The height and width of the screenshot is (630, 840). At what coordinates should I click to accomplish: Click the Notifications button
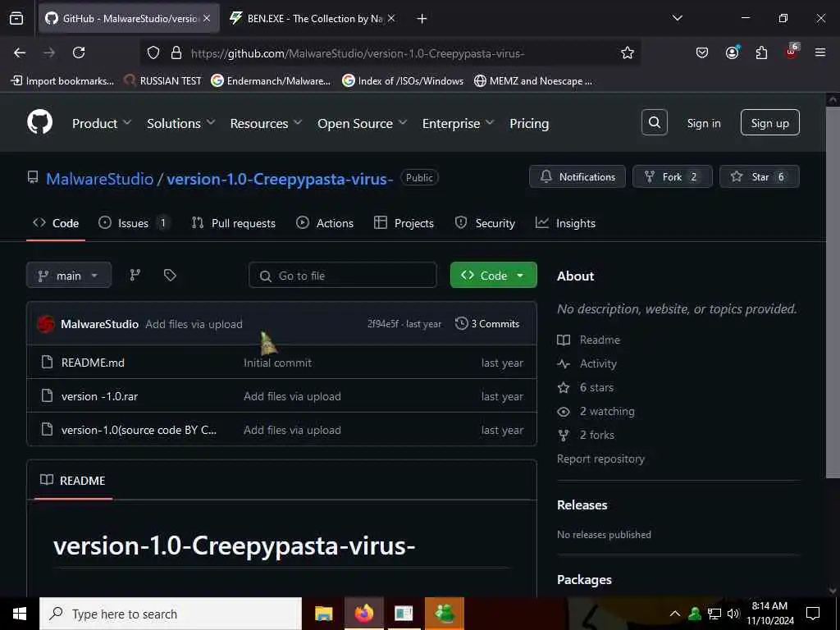point(577,176)
